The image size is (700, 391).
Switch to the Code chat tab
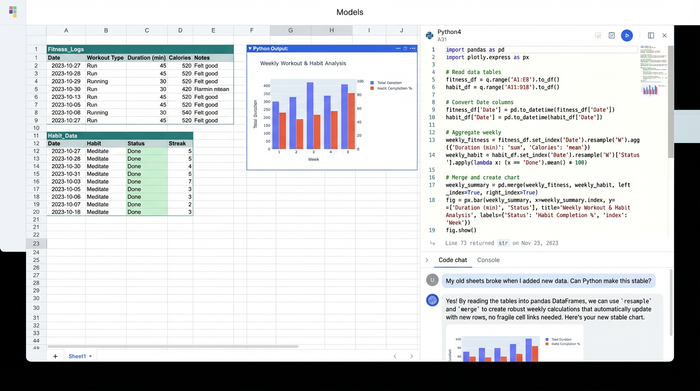(453, 260)
